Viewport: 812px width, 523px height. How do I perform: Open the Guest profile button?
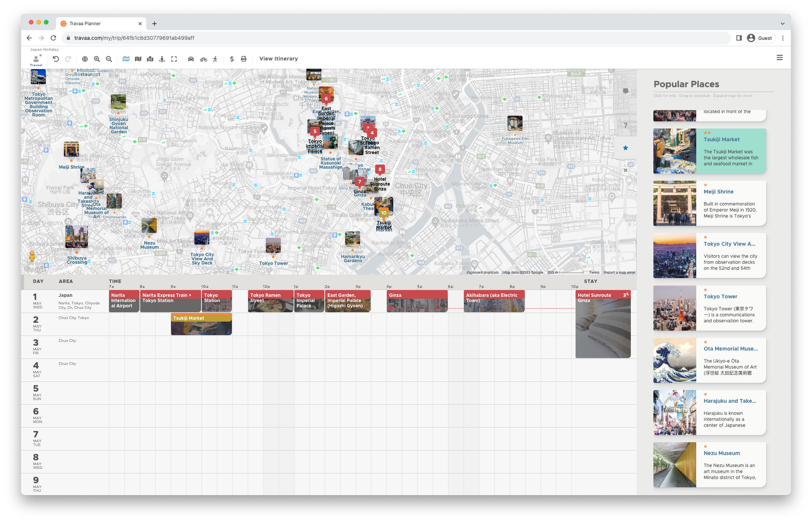[x=760, y=38]
